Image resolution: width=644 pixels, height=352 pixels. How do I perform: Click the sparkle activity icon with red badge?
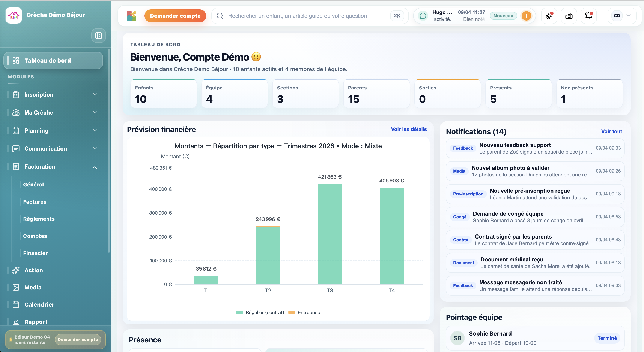point(549,15)
